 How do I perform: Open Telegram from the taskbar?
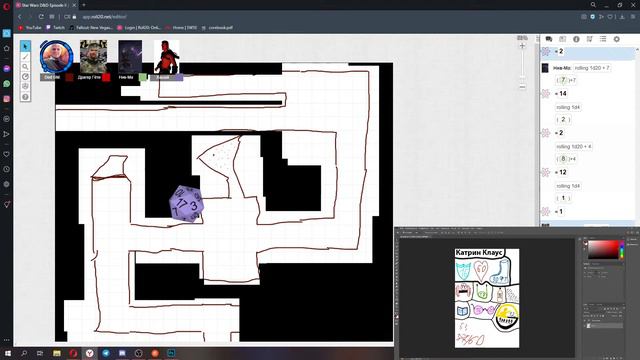click(106, 353)
